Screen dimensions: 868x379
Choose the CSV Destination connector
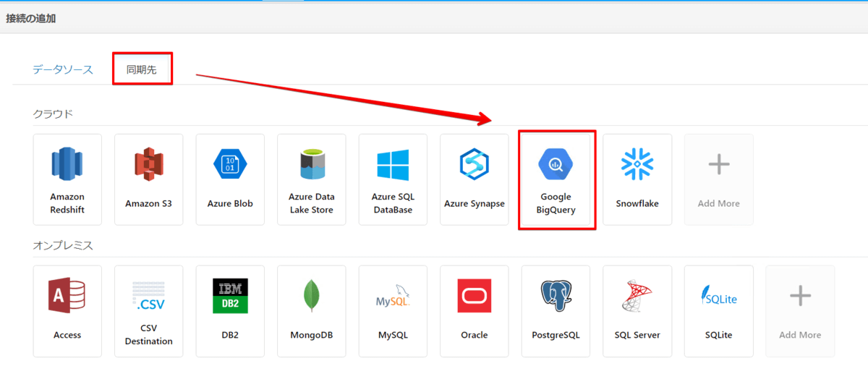click(x=148, y=311)
